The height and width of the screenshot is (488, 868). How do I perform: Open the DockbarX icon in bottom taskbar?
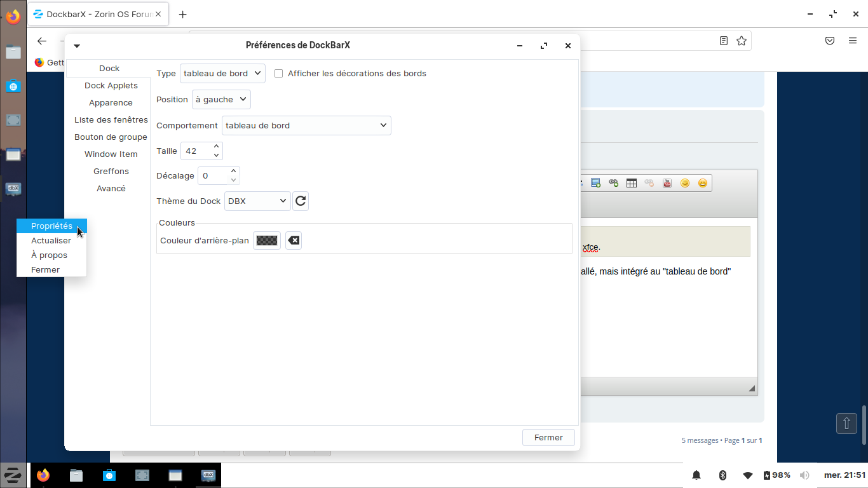point(208,475)
